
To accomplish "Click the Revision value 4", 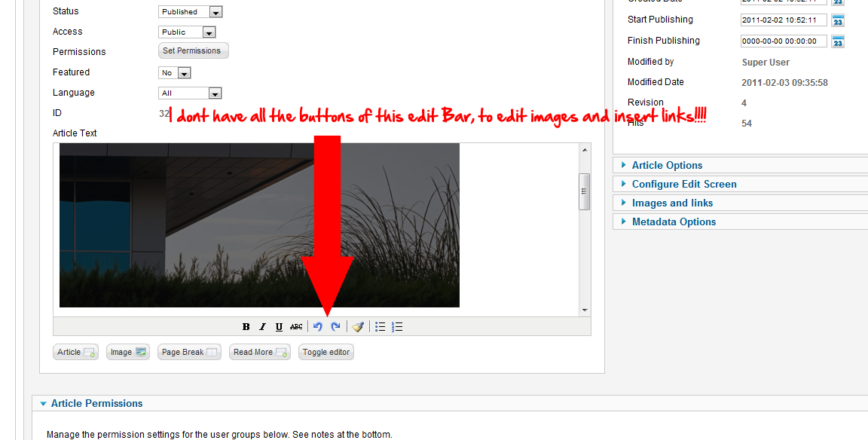I will coord(744,103).
